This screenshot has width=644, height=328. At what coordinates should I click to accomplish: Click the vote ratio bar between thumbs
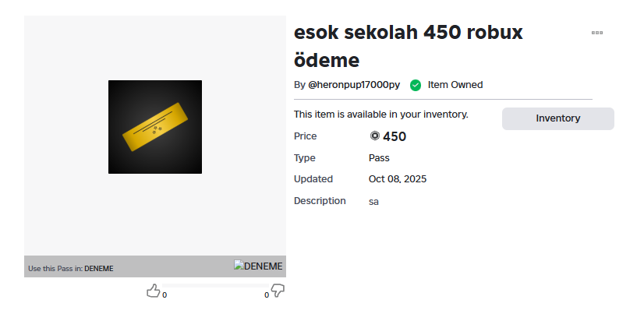pos(215,287)
